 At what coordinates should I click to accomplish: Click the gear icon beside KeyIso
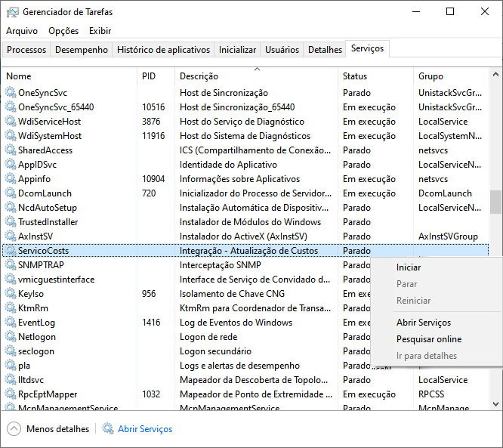[11, 294]
